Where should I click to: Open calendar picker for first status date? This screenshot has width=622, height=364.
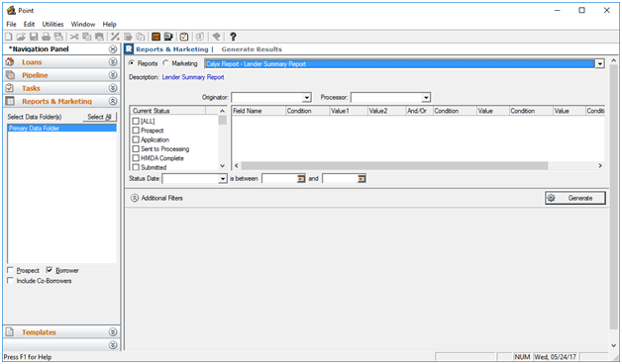click(301, 179)
